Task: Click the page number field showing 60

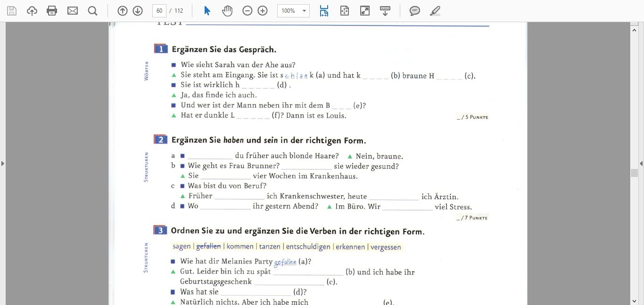Action: click(159, 11)
